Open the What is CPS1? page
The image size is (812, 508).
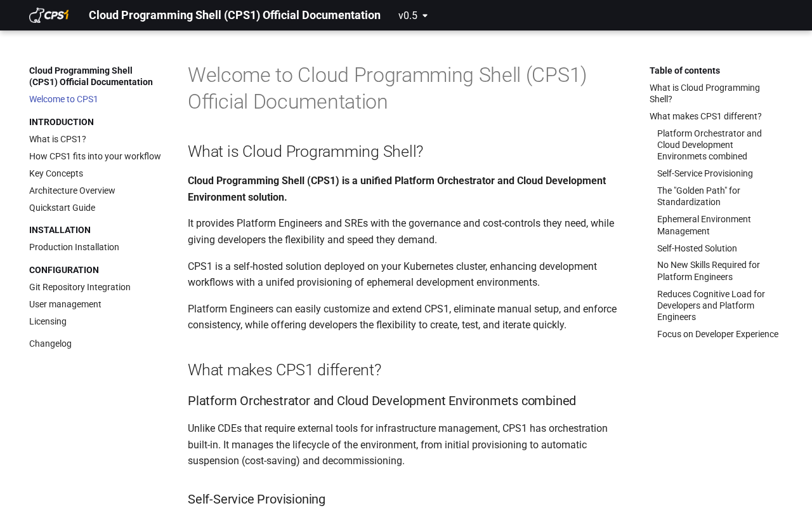click(x=58, y=139)
